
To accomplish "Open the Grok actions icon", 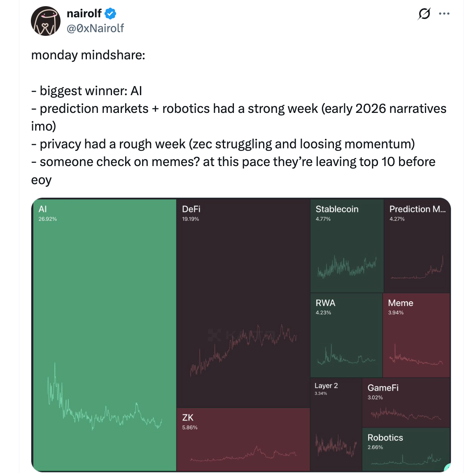I will click(x=424, y=14).
